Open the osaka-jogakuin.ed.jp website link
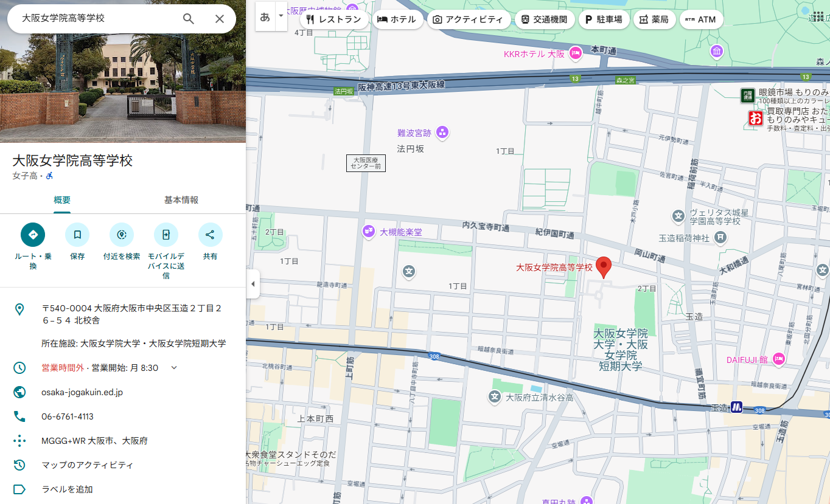This screenshot has width=830, height=504. [x=82, y=392]
